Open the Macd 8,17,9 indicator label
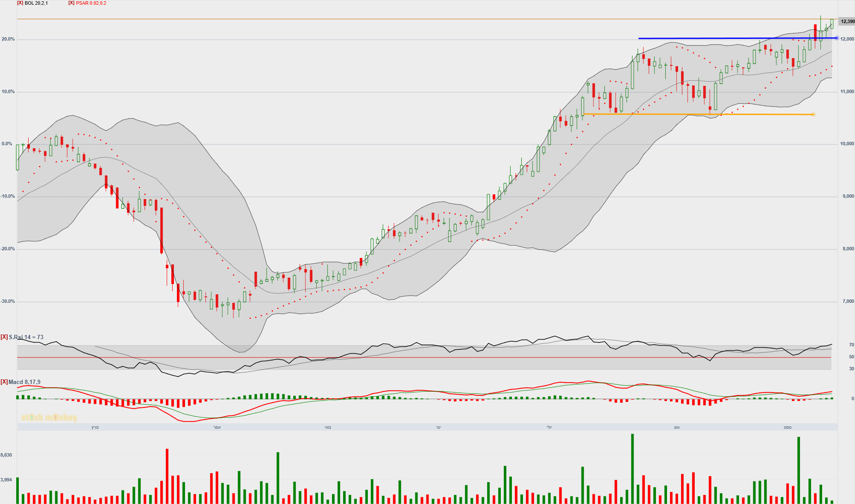This screenshot has height=504, width=855. click(24, 382)
